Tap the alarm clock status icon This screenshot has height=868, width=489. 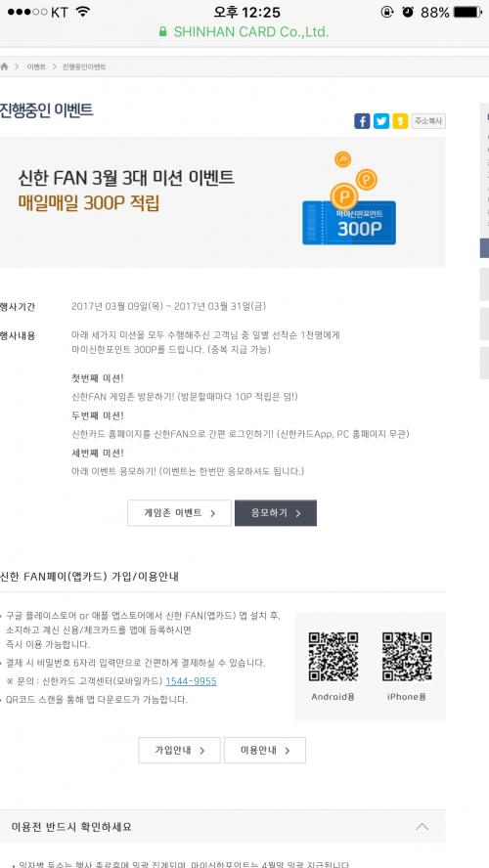tap(408, 12)
